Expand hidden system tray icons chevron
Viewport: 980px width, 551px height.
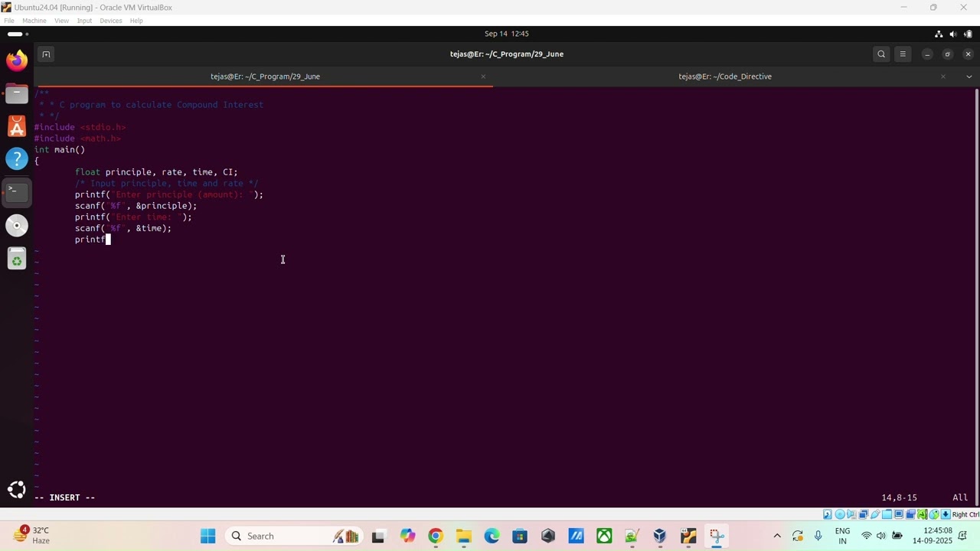pyautogui.click(x=777, y=536)
